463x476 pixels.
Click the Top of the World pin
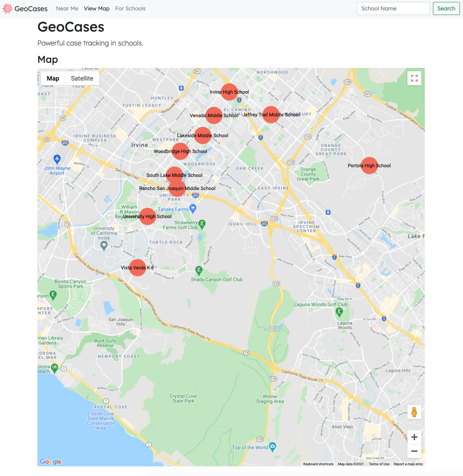[x=272, y=447]
